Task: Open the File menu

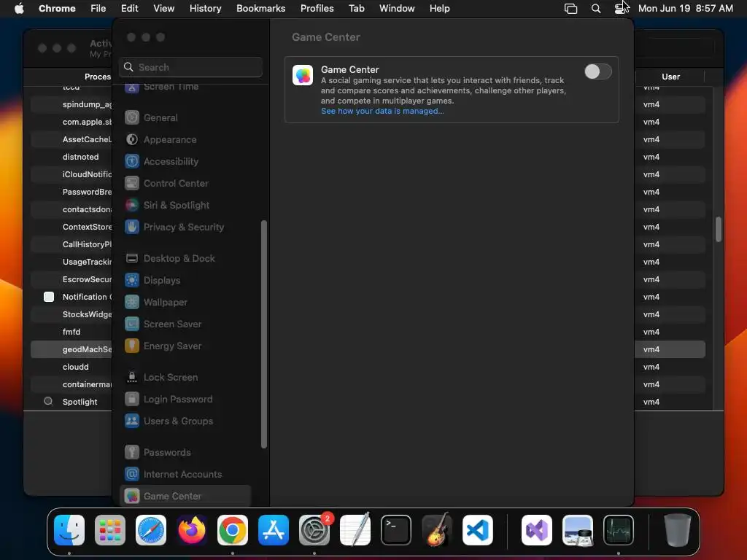Action: 98,9
